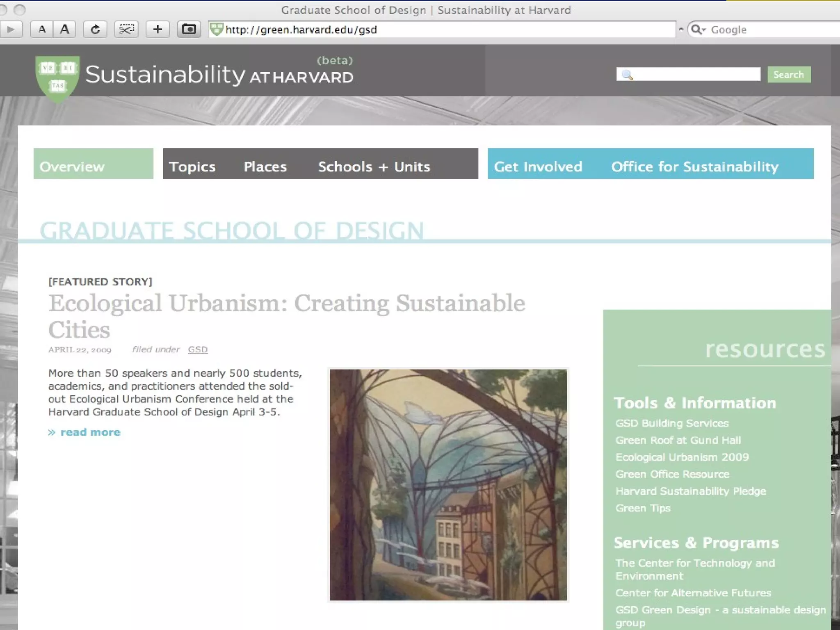Click the scissors Web Clip icon
Viewport: 840px width, 630px height.
[126, 30]
